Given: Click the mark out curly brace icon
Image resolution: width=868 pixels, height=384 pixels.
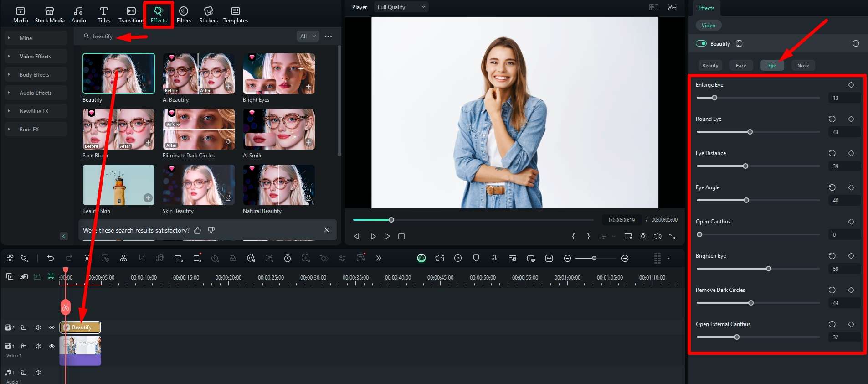Looking at the screenshot, I should click(588, 236).
